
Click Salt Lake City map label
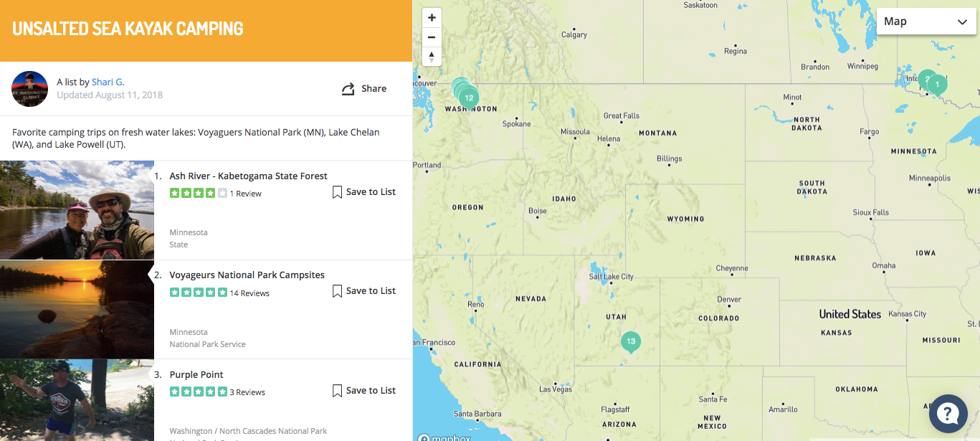(612, 277)
